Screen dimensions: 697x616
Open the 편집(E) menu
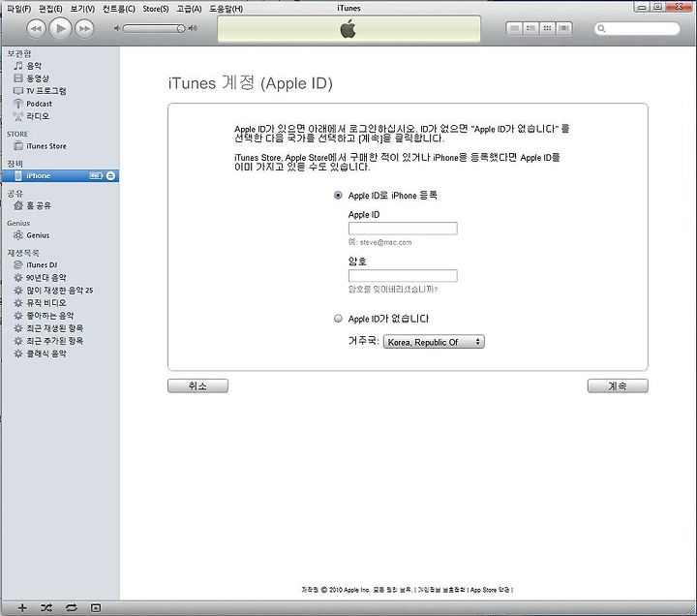coord(50,9)
